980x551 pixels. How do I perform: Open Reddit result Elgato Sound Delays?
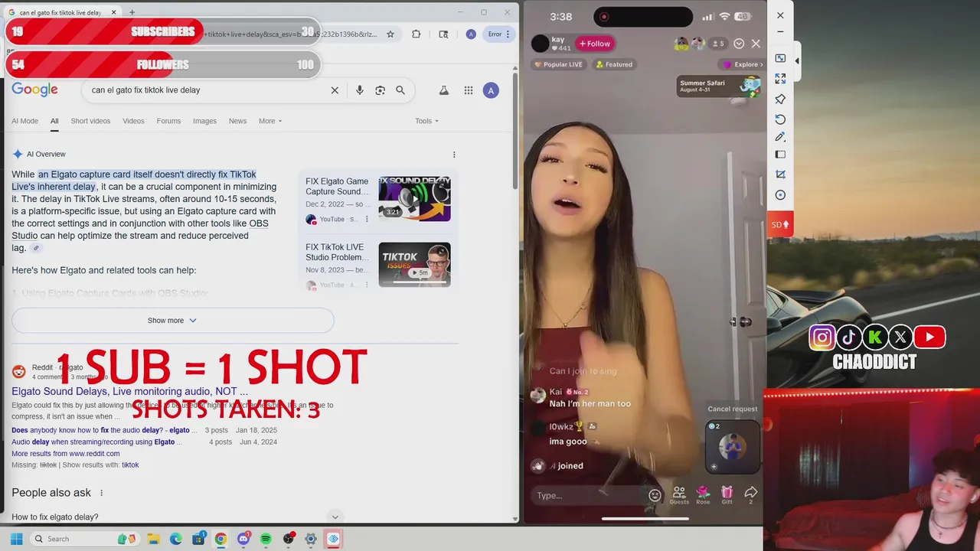(129, 391)
